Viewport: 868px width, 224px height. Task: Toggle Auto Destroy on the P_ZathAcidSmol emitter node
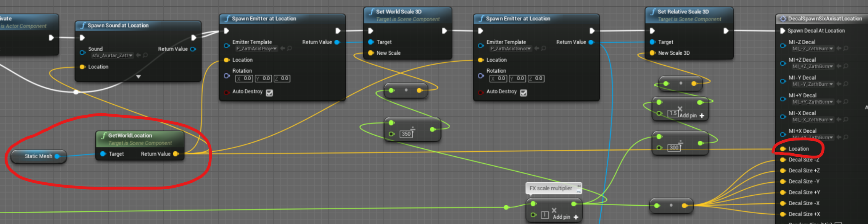pyautogui.click(x=523, y=93)
